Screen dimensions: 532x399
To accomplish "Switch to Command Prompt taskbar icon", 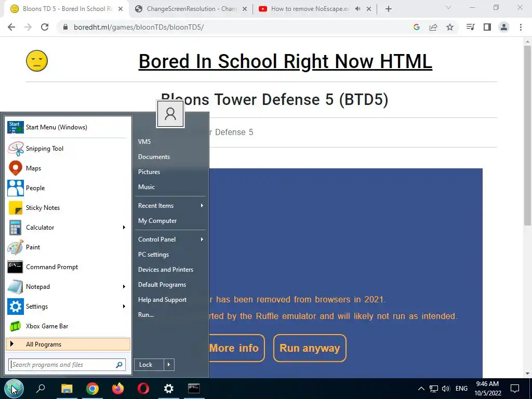I will click(194, 389).
